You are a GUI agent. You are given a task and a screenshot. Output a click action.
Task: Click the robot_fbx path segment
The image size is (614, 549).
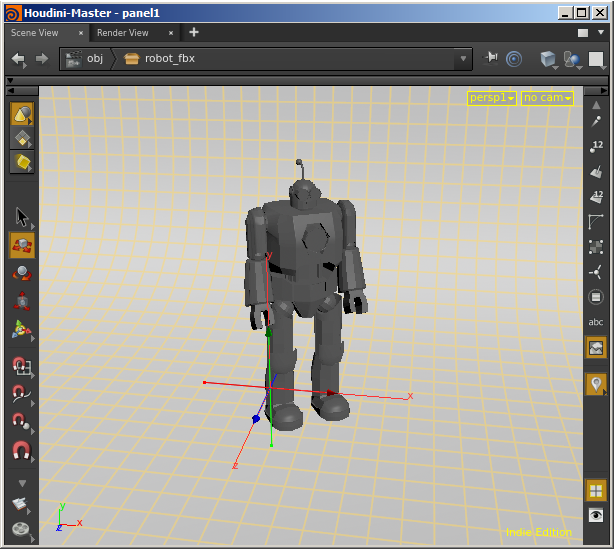(x=169, y=59)
